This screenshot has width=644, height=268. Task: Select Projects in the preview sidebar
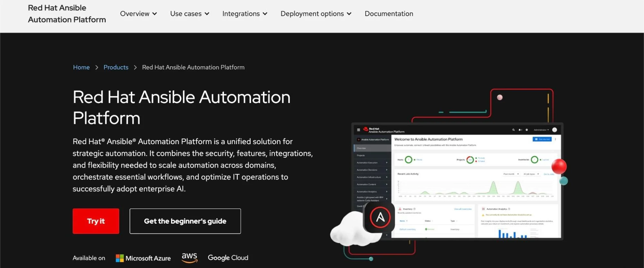[372, 155]
